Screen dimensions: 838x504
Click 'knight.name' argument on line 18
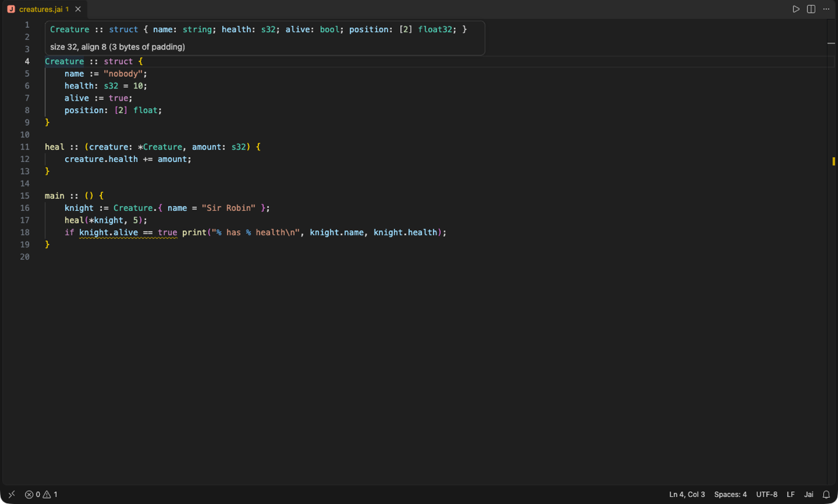point(337,232)
